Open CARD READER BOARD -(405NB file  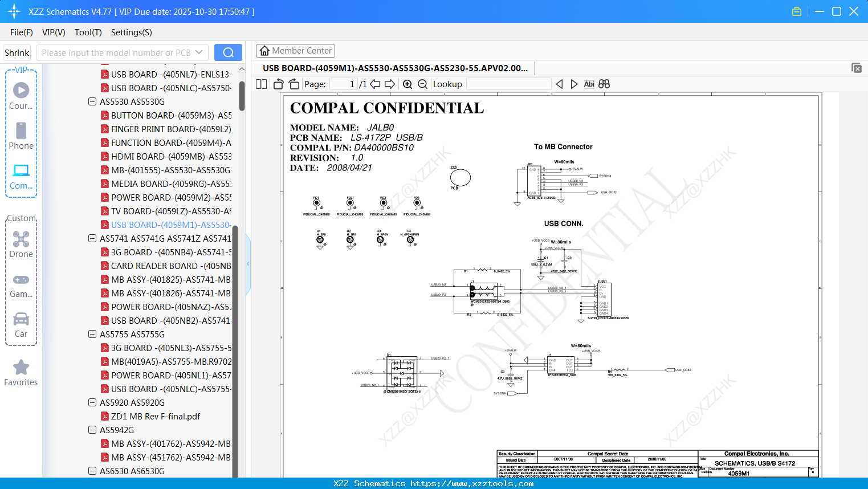166,266
